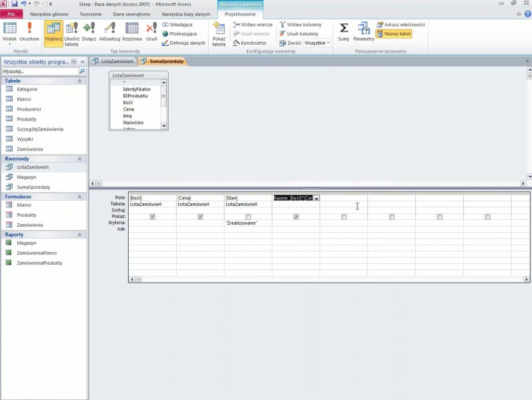
Task: Click the Wyszukaj search field
Action: (x=40, y=71)
